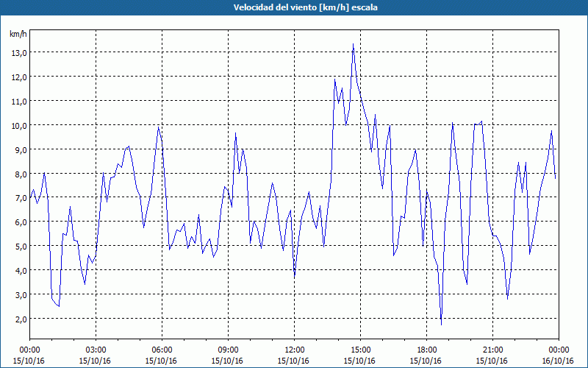
Task: Click the 10,0 y-axis label
Action: point(19,125)
